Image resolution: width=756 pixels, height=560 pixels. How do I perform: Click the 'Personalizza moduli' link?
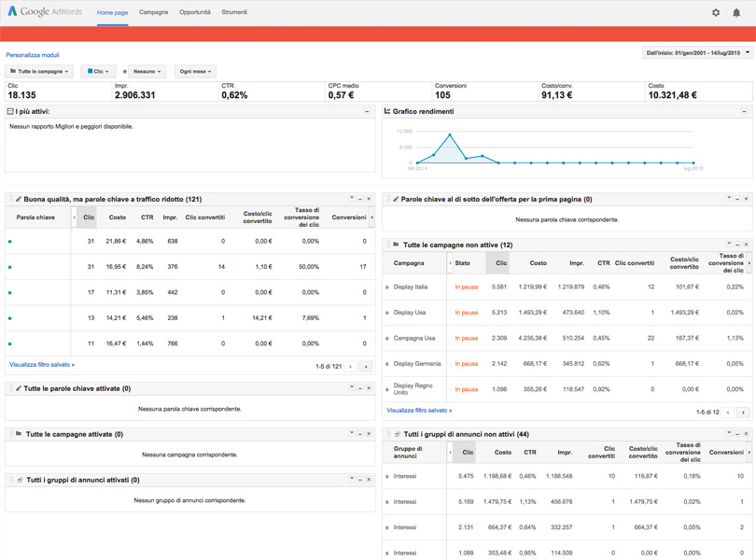33,55
